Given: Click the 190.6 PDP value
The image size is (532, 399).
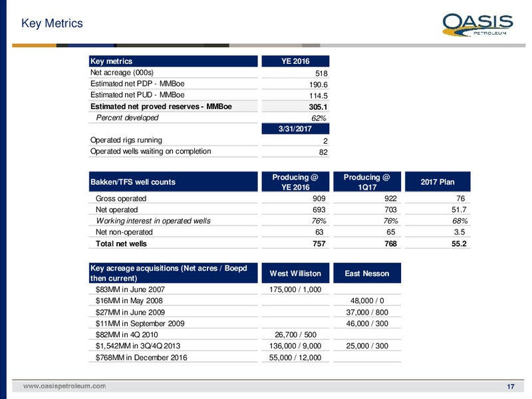Looking at the screenshot, I should pos(319,84).
